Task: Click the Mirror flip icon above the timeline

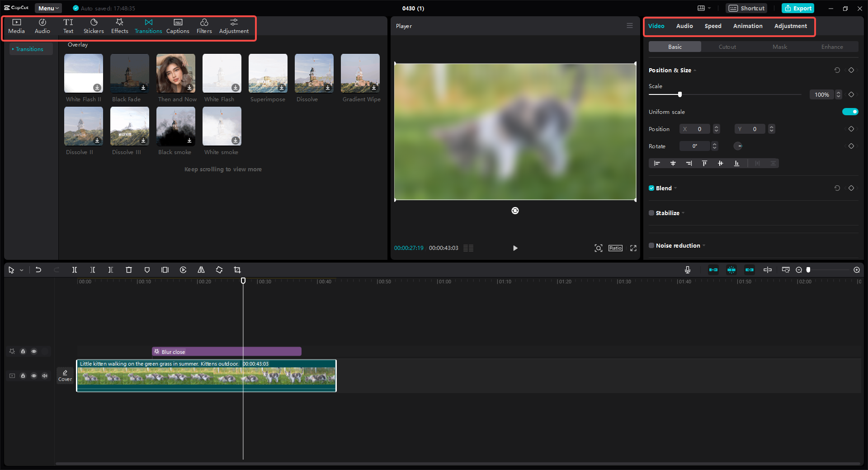Action: (x=201, y=270)
